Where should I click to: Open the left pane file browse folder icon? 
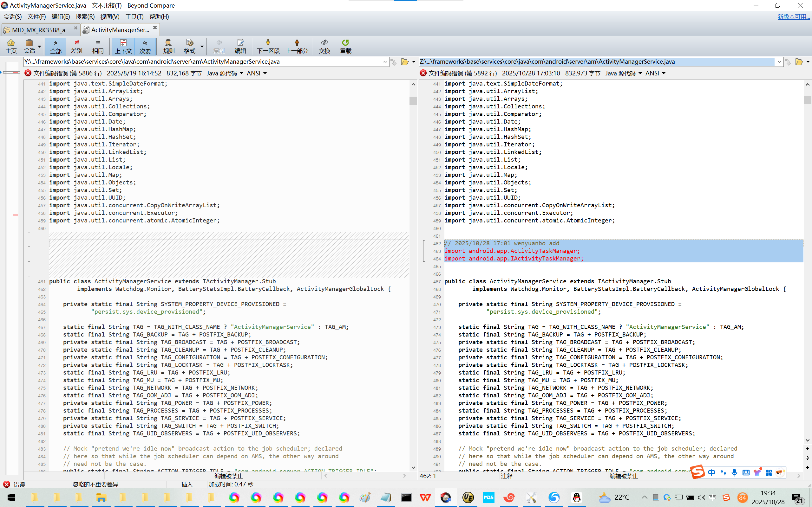pos(405,62)
